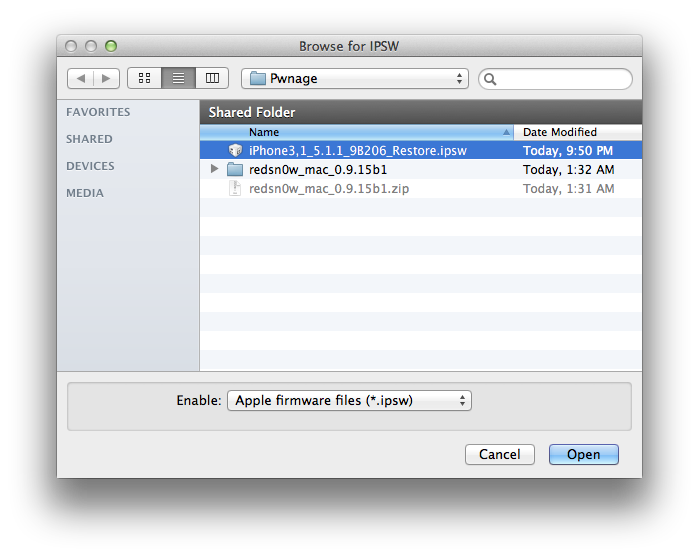The image size is (699, 557).
Task: Expand the redsn0w_mac_0.9.15b1 folder
Action: point(214,169)
